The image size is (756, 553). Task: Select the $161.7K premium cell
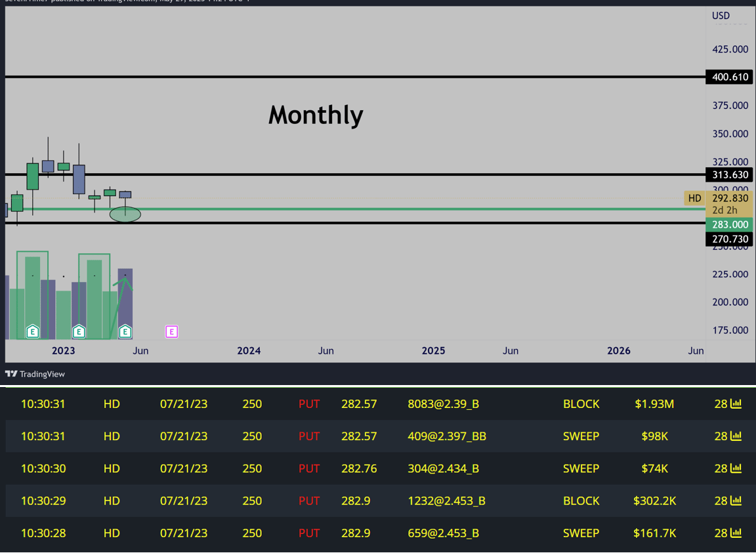click(x=654, y=533)
